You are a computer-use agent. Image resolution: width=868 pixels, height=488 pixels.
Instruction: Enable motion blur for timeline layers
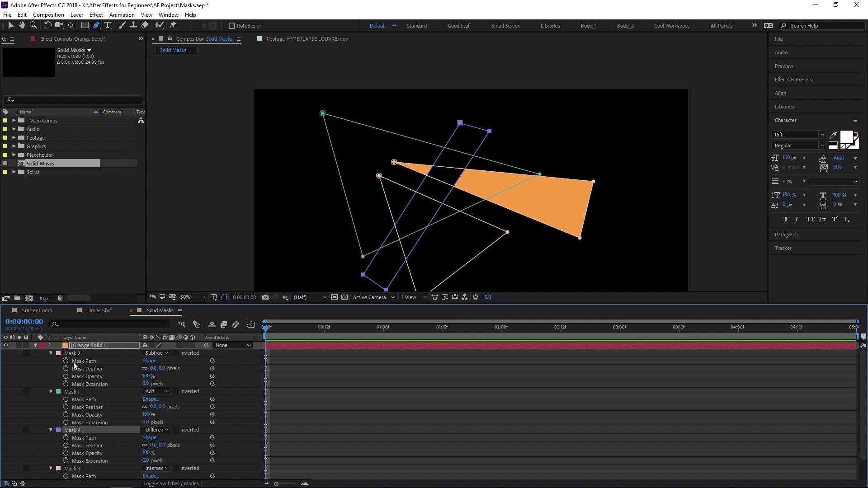236,324
